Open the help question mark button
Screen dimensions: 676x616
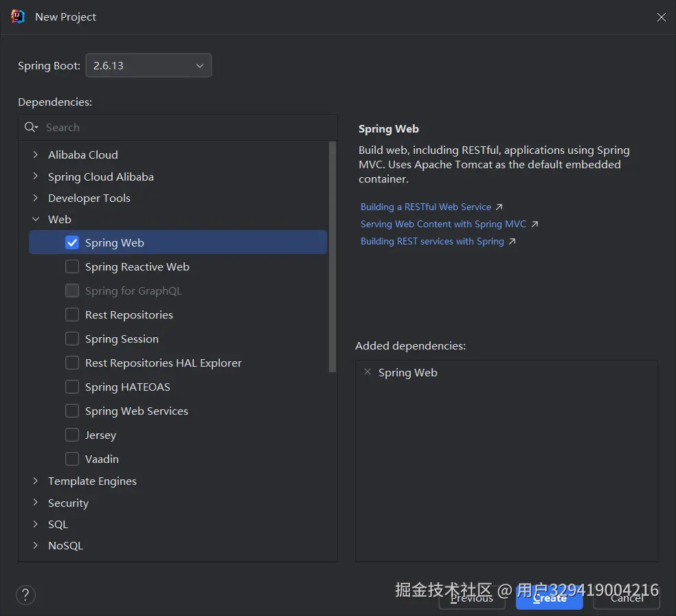point(26,595)
